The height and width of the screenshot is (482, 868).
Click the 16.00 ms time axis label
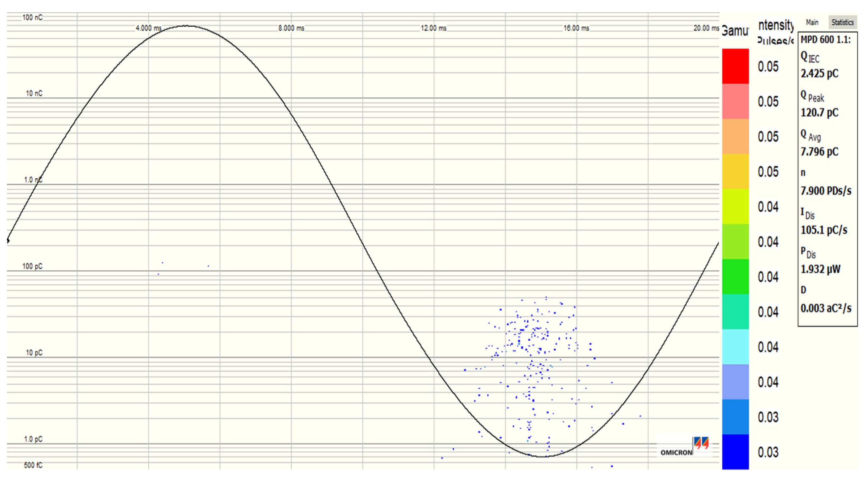click(x=576, y=28)
